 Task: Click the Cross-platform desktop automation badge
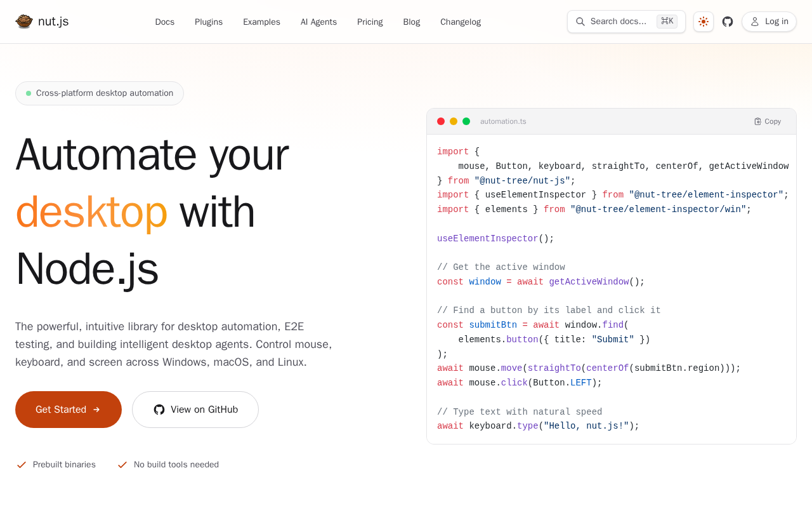pos(100,93)
